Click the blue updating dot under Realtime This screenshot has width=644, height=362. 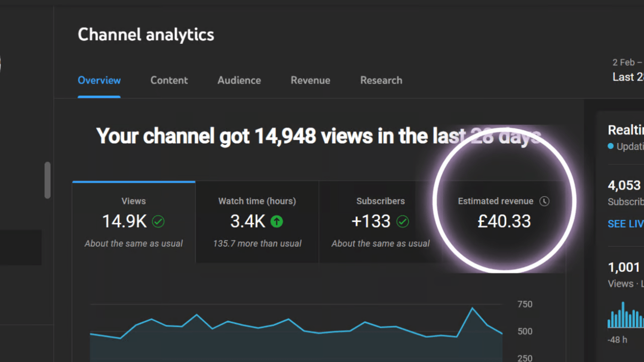pos(611,146)
